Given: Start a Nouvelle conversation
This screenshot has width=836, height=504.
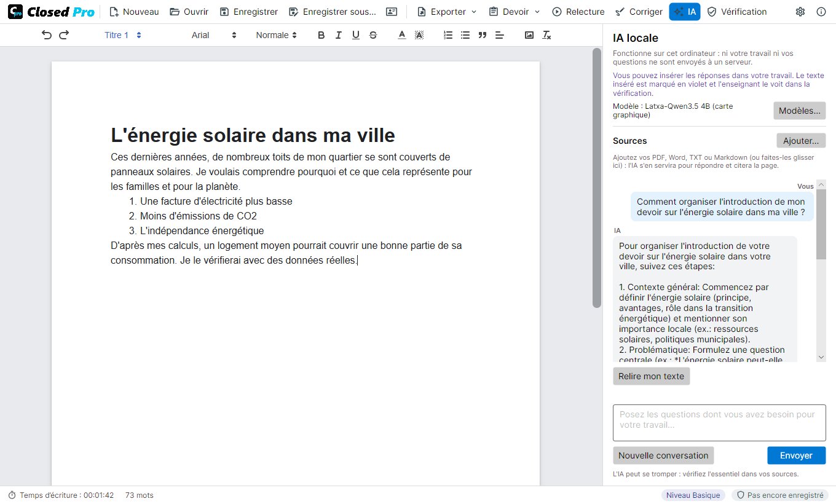Looking at the screenshot, I should pyautogui.click(x=663, y=455).
